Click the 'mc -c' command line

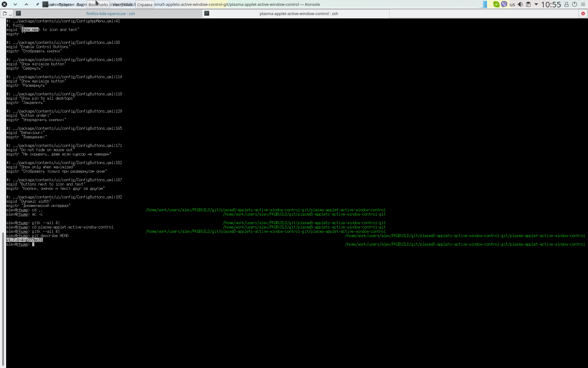pyautogui.click(x=37, y=214)
